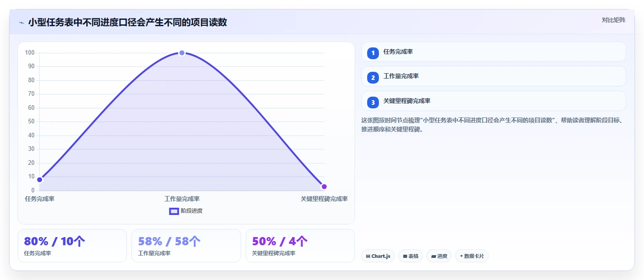The image size is (644, 280).
Task: Click the 关键里程碑完成率 data point on the chart
Action: pyautogui.click(x=324, y=187)
